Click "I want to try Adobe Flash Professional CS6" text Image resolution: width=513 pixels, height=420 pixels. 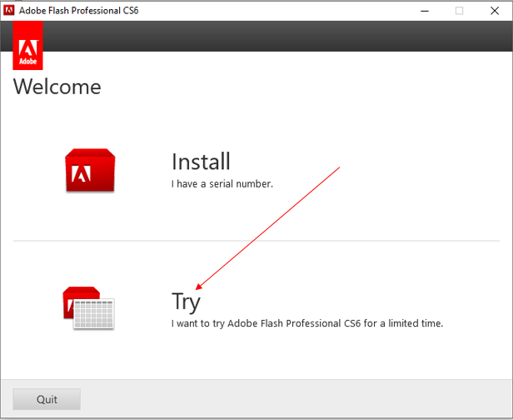tap(266, 323)
